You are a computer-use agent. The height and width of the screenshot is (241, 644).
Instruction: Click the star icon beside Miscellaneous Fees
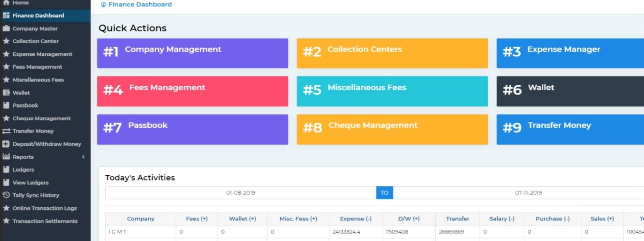6,80
